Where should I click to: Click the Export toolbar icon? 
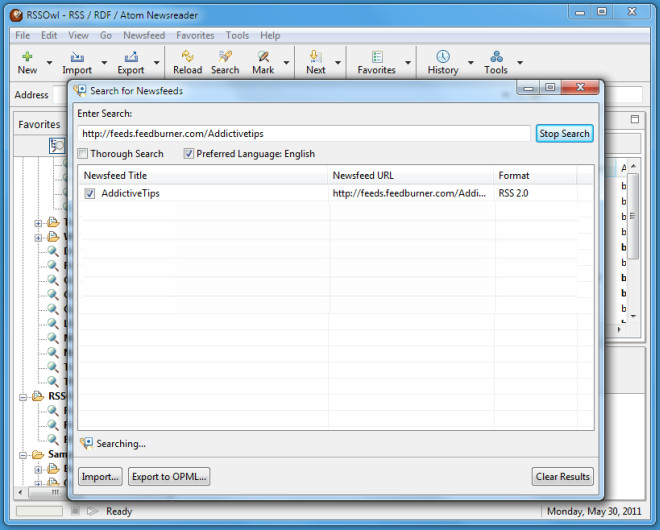pyautogui.click(x=131, y=56)
